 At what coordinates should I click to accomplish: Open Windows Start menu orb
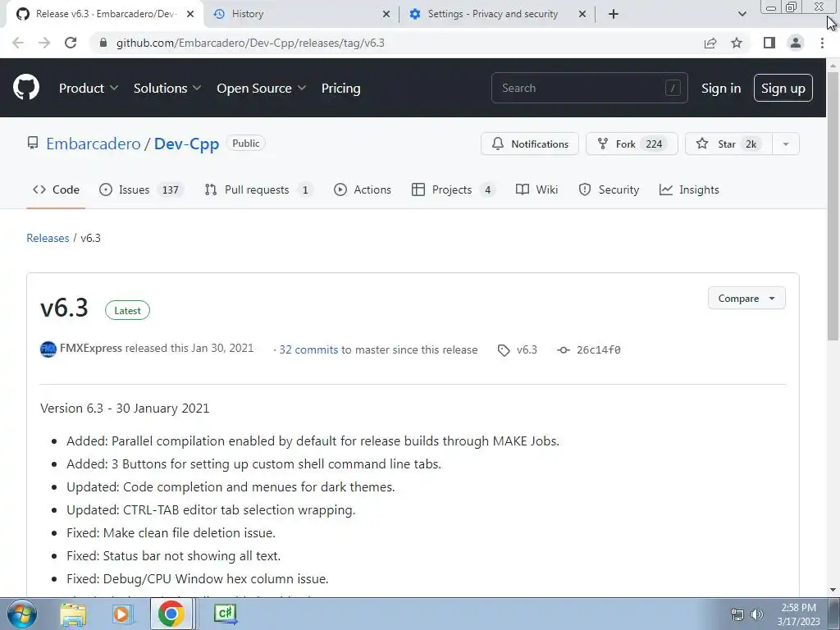(x=22, y=614)
